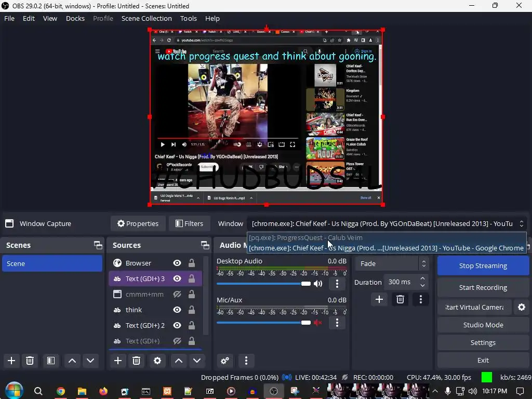Click the 300 ms duration field
The image size is (532, 399).
point(401,282)
